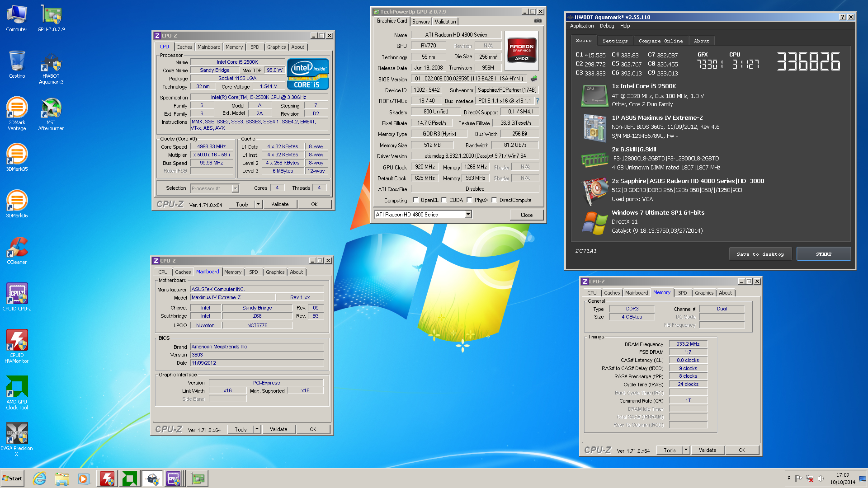Screen dimensions: 868x488
Task: Open Internet Explorer from the taskbar
Action: (40, 479)
